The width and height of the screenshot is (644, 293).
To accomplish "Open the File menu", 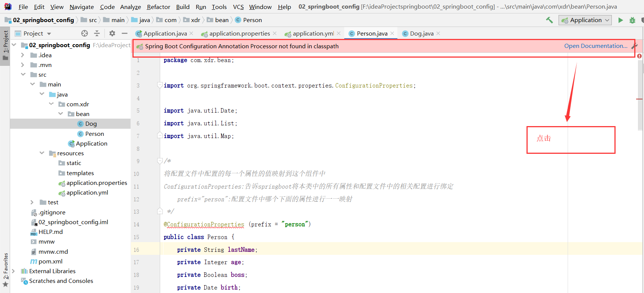I will [x=23, y=7].
